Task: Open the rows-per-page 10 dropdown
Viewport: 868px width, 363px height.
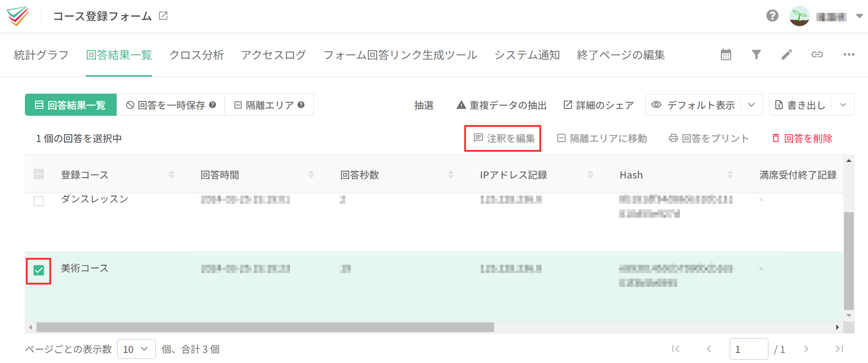Action: (136, 349)
